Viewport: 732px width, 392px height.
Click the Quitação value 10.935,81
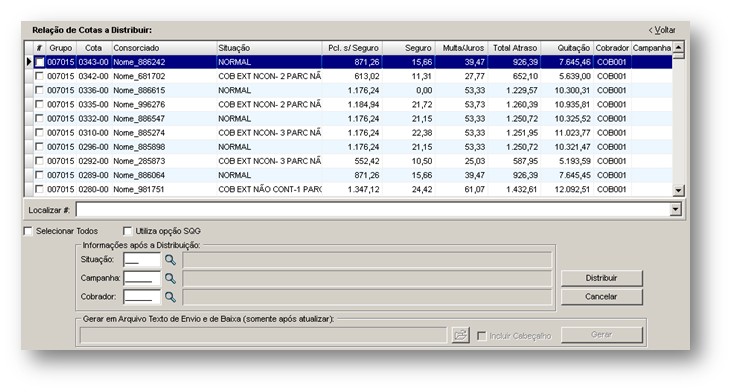pos(572,105)
